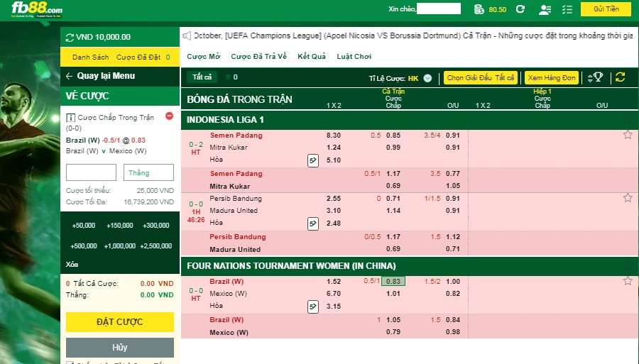
Task: Click the info icon beside Cược Chấp Trong Trận
Action: 70,117
